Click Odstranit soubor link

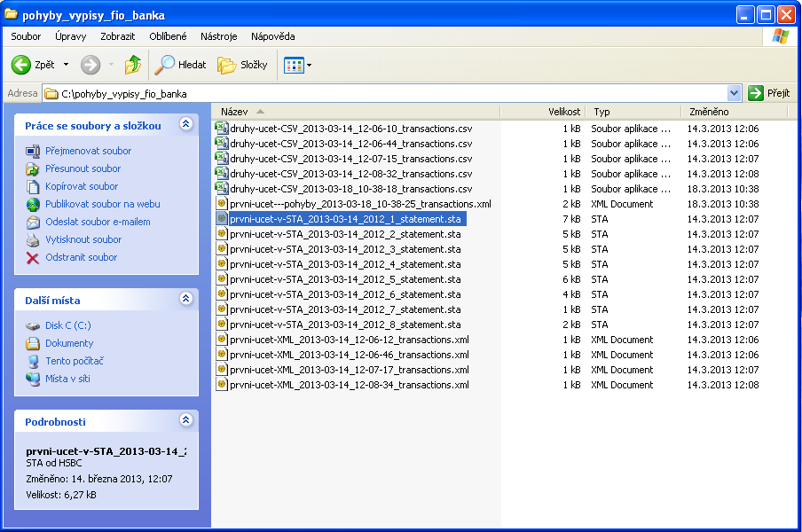tap(82, 257)
